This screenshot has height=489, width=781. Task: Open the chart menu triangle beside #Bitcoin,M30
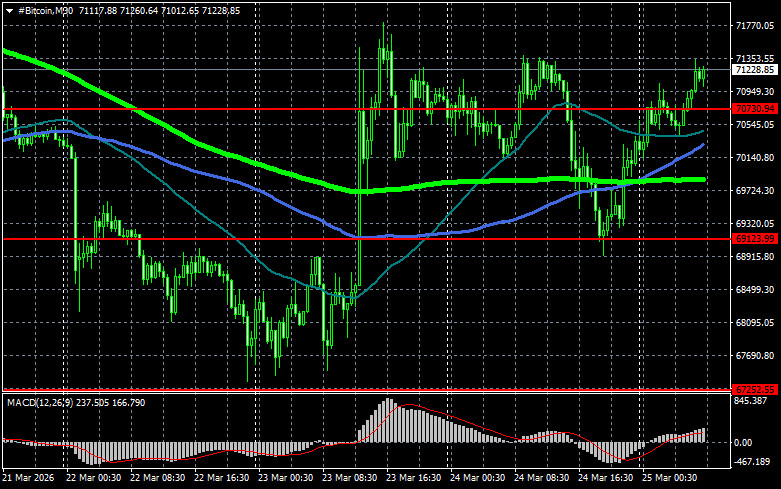coord(9,11)
